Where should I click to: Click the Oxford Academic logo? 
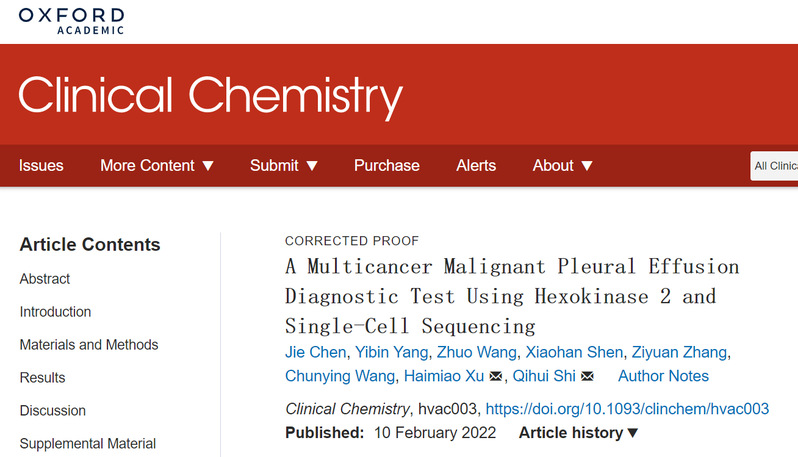71,21
